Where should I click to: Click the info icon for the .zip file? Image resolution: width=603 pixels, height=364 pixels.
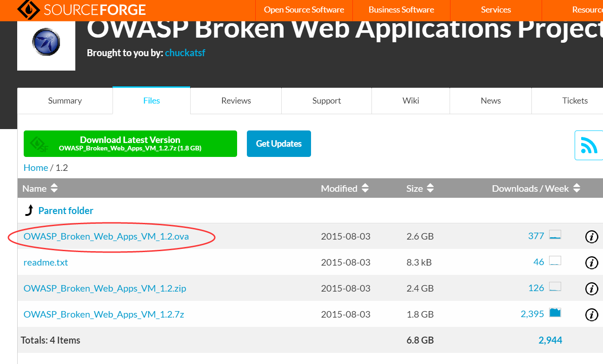591,289
